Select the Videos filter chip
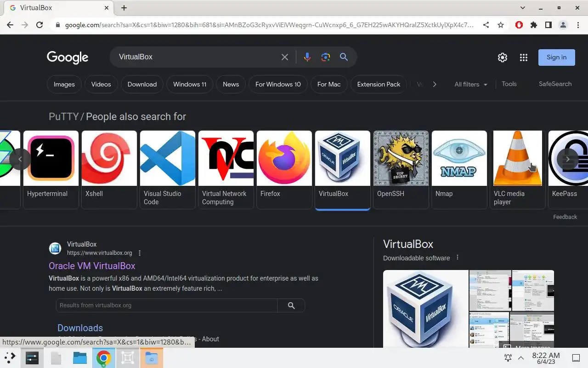 click(101, 84)
